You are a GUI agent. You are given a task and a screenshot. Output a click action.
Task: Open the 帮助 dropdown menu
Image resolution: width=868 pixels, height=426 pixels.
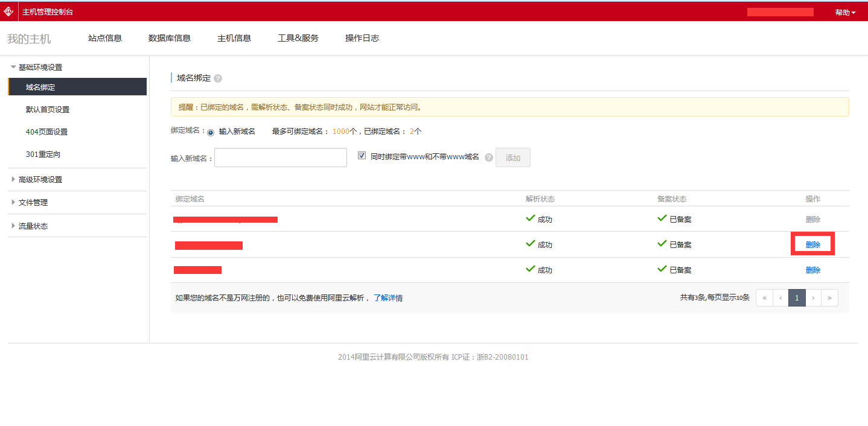click(845, 12)
